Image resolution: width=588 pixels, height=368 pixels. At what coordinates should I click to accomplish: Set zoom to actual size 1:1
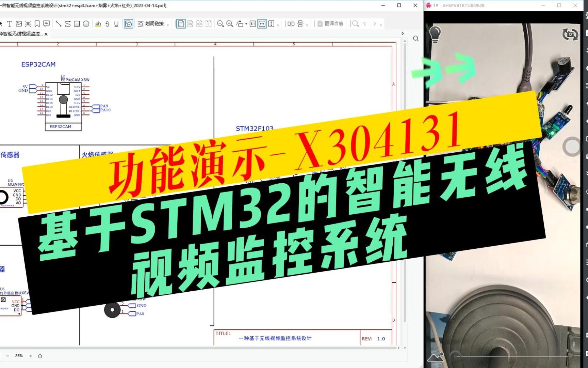252,24
